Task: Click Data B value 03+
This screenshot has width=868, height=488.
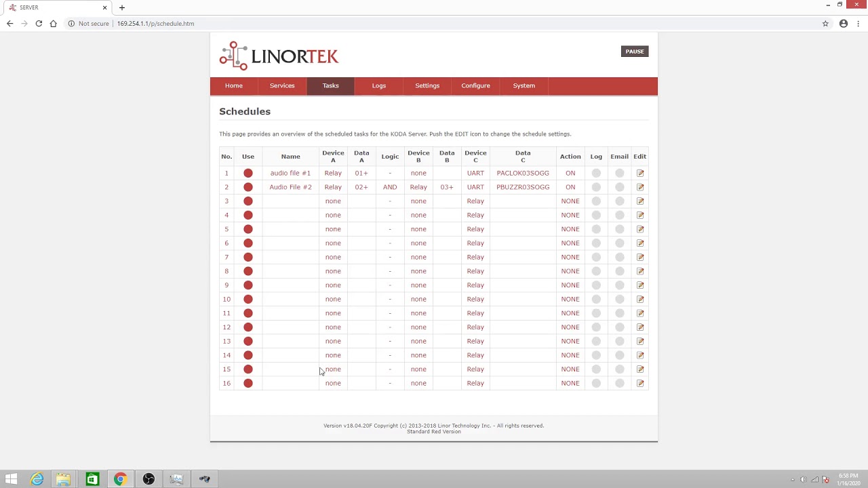Action: pos(447,187)
